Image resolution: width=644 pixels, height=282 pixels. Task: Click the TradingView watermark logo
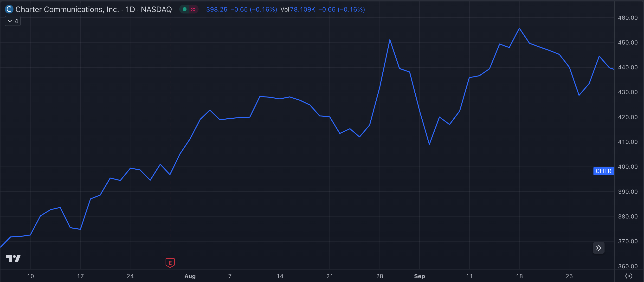pyautogui.click(x=14, y=259)
